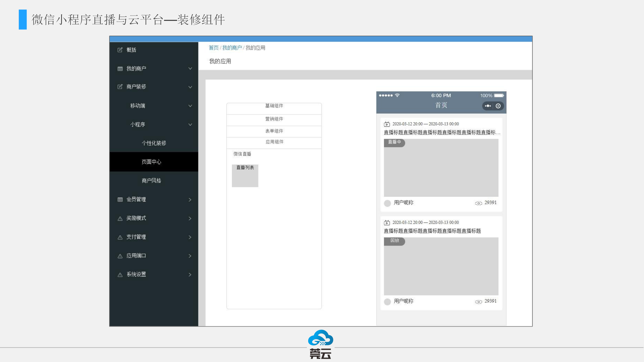The width and height of the screenshot is (644, 362).
Task: Click 我的应用 breadcrumb text
Action: click(255, 48)
